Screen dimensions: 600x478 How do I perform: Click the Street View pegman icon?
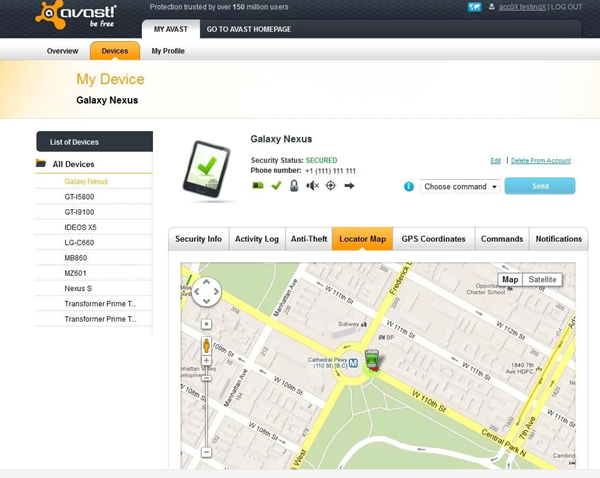(207, 346)
